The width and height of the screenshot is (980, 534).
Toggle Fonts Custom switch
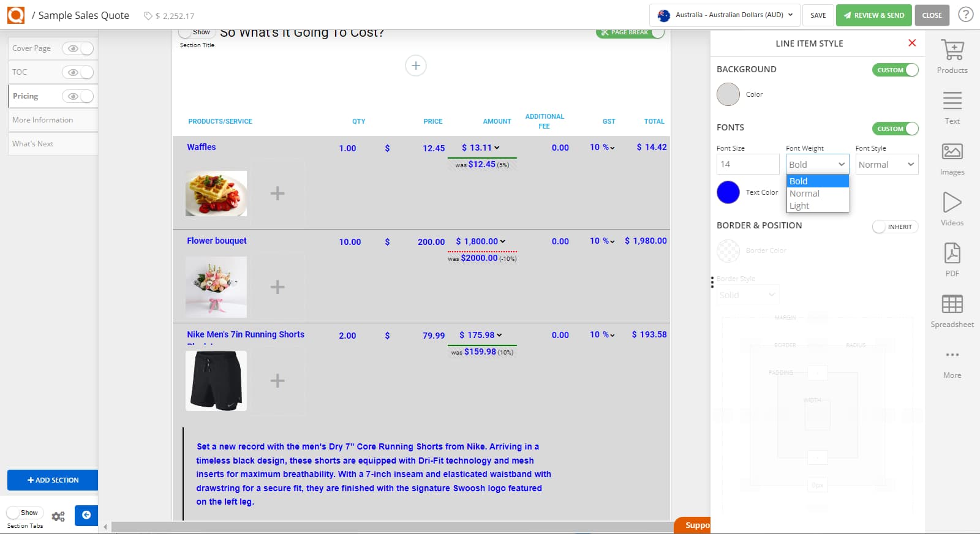895,129
